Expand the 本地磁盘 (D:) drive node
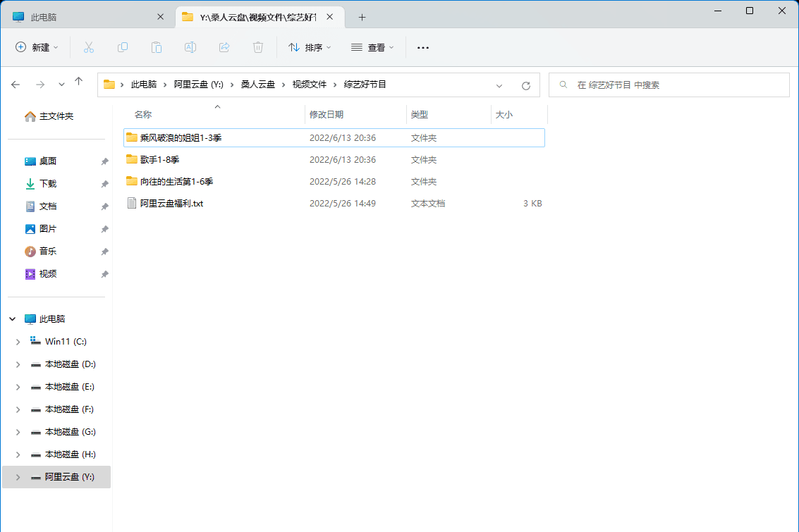This screenshot has width=799, height=532. tap(18, 364)
